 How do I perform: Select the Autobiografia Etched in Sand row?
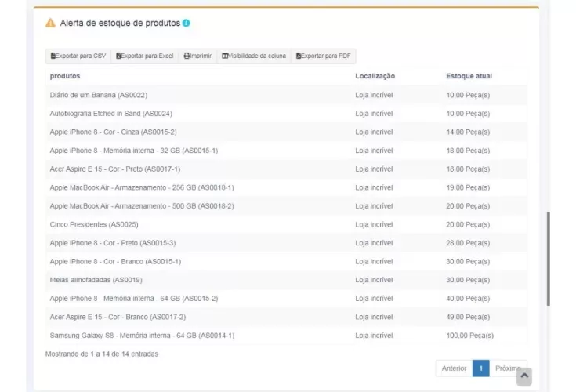[110, 114]
